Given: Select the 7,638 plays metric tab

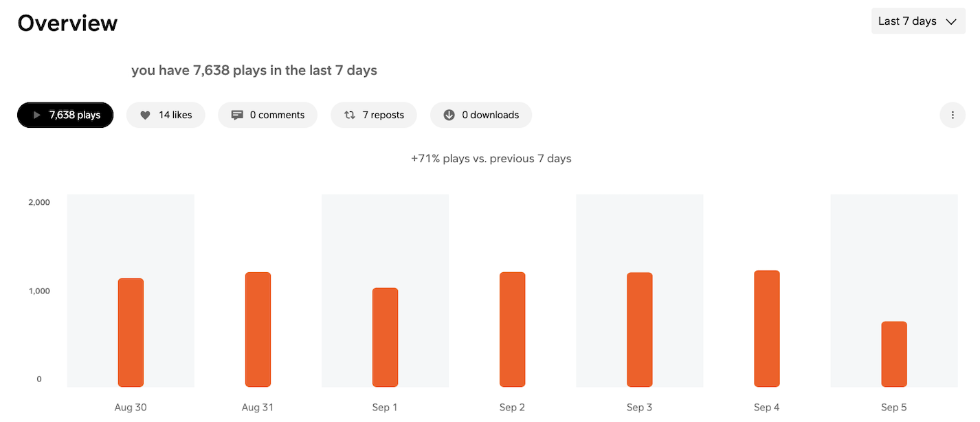Looking at the screenshot, I should pyautogui.click(x=65, y=115).
